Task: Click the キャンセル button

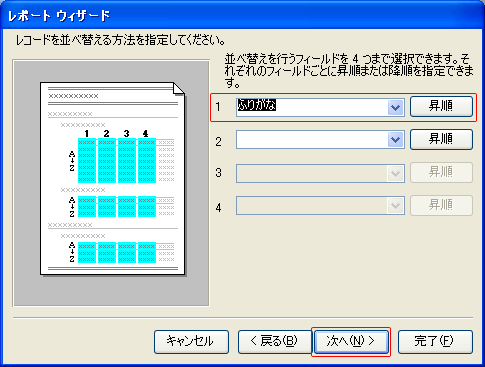Action: pyautogui.click(x=191, y=342)
